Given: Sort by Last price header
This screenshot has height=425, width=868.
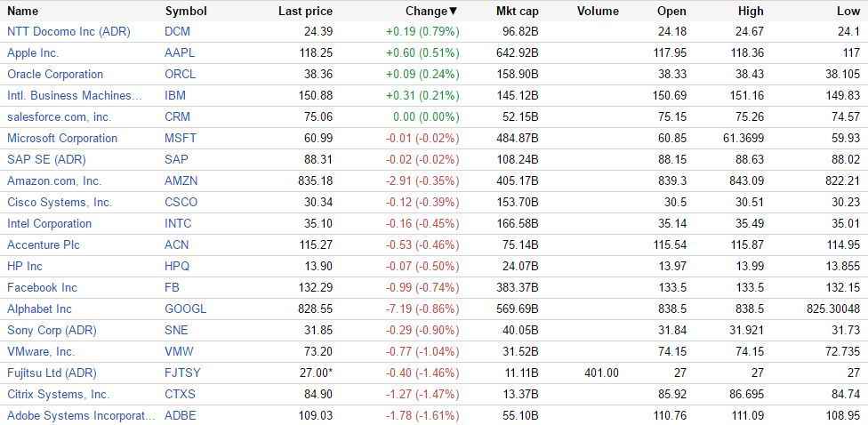Looking at the screenshot, I should point(305,12).
